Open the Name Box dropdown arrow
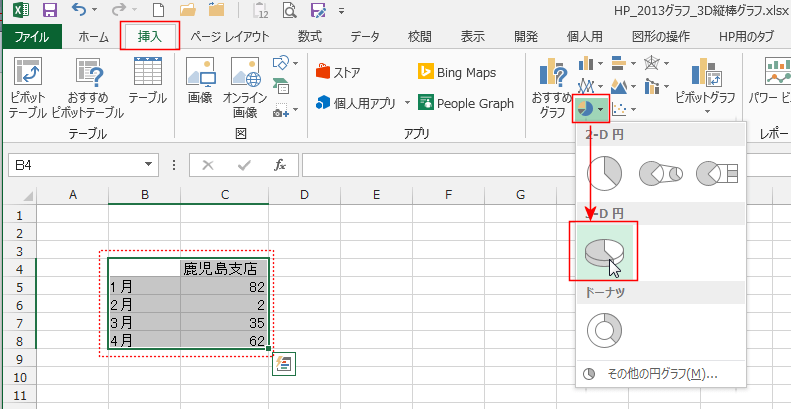 (149, 164)
